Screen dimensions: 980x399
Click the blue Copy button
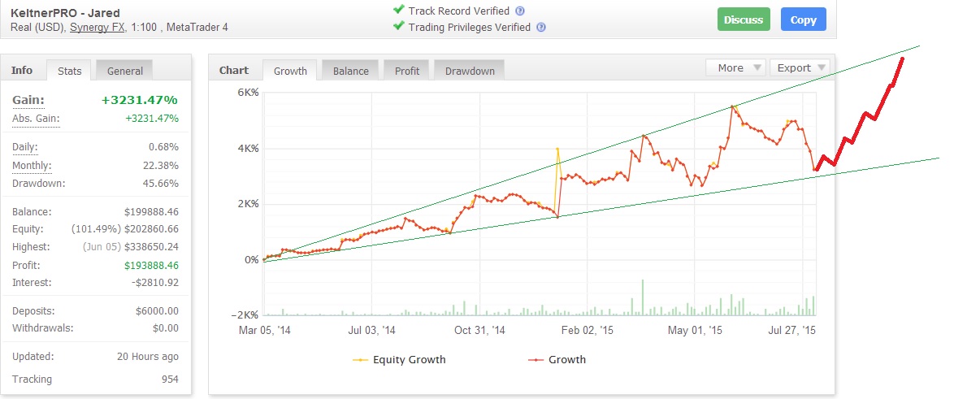pos(804,20)
